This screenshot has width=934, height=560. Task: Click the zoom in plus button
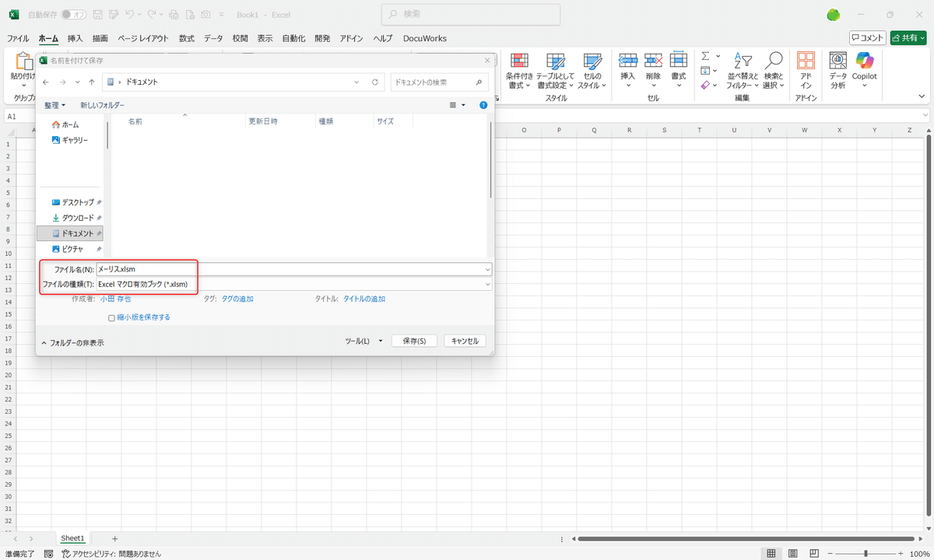[901, 553]
